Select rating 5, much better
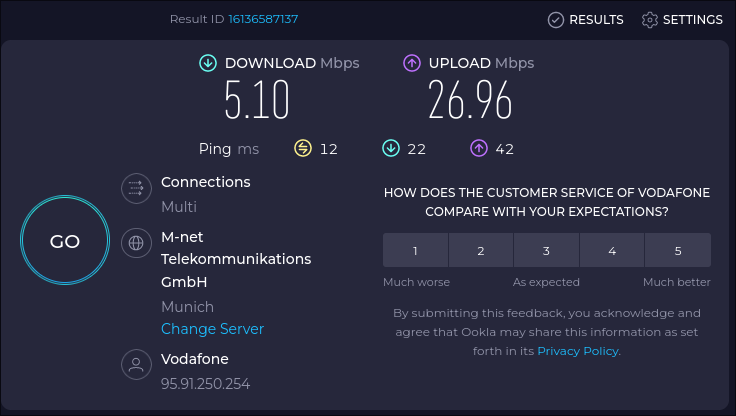Image resolution: width=736 pixels, height=416 pixels. (x=678, y=250)
